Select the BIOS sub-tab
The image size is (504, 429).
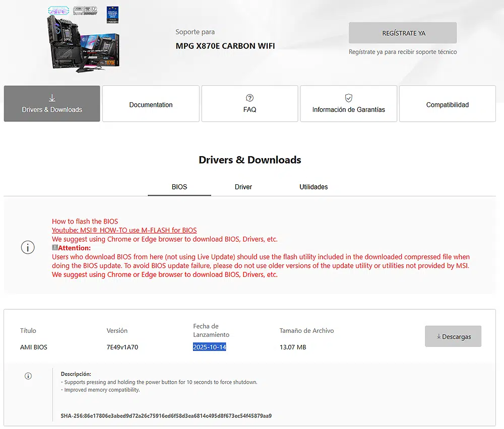[x=179, y=187]
